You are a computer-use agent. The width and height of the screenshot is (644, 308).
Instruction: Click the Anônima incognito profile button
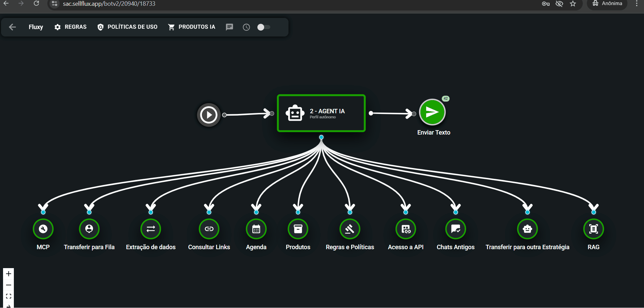click(607, 4)
